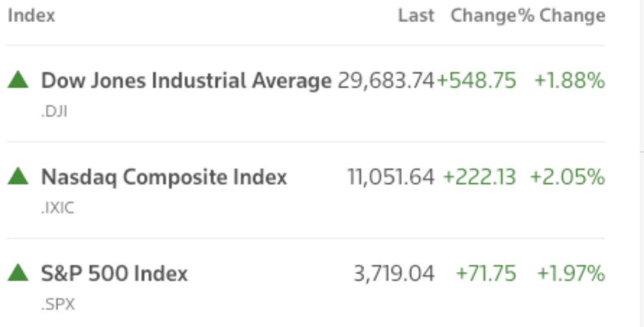This screenshot has height=327, width=644.
Task: Click the S&P 500 last price 3,719.04
Action: (x=394, y=273)
